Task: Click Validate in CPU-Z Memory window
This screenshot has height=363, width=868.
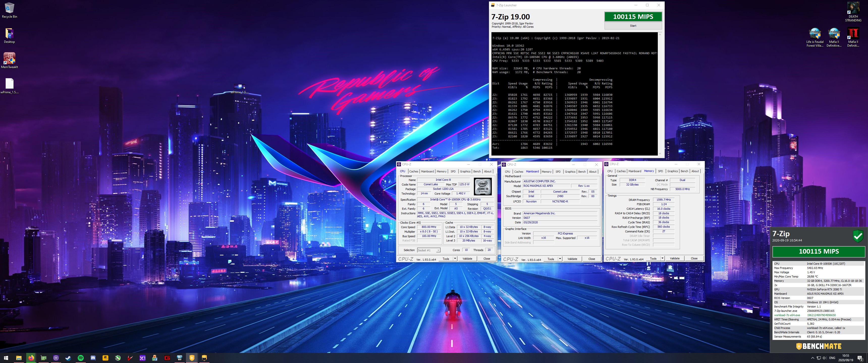Action: point(674,259)
